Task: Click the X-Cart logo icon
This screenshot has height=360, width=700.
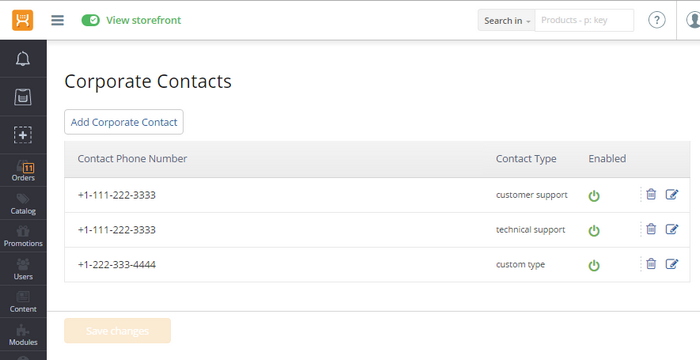Action: click(23, 20)
